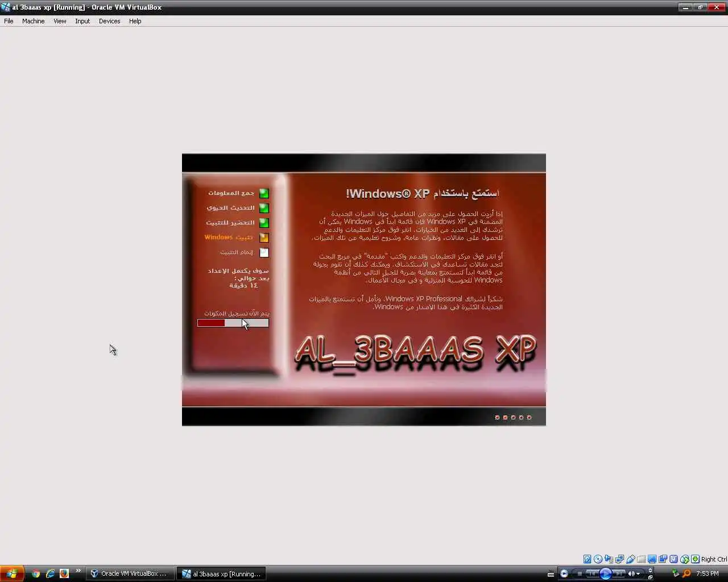Restore Windows Media Player from taskbar toolbar
This screenshot has height=582, width=728.
564,573
